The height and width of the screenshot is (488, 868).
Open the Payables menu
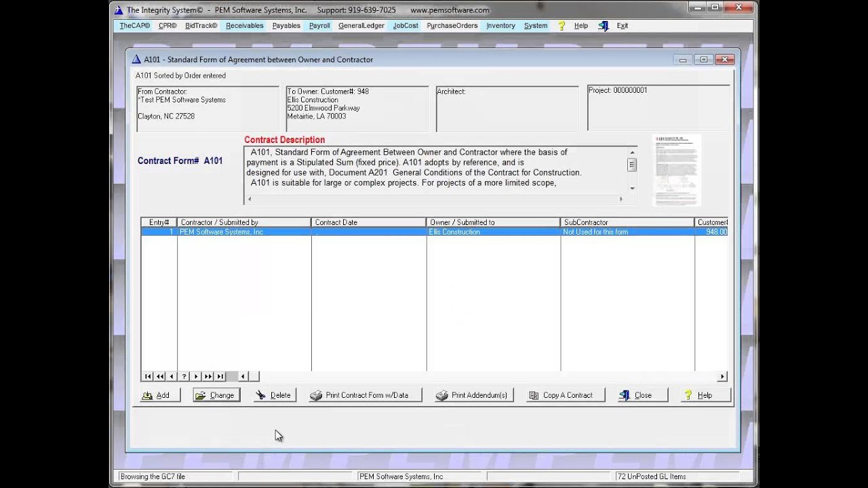pyautogui.click(x=286, y=26)
